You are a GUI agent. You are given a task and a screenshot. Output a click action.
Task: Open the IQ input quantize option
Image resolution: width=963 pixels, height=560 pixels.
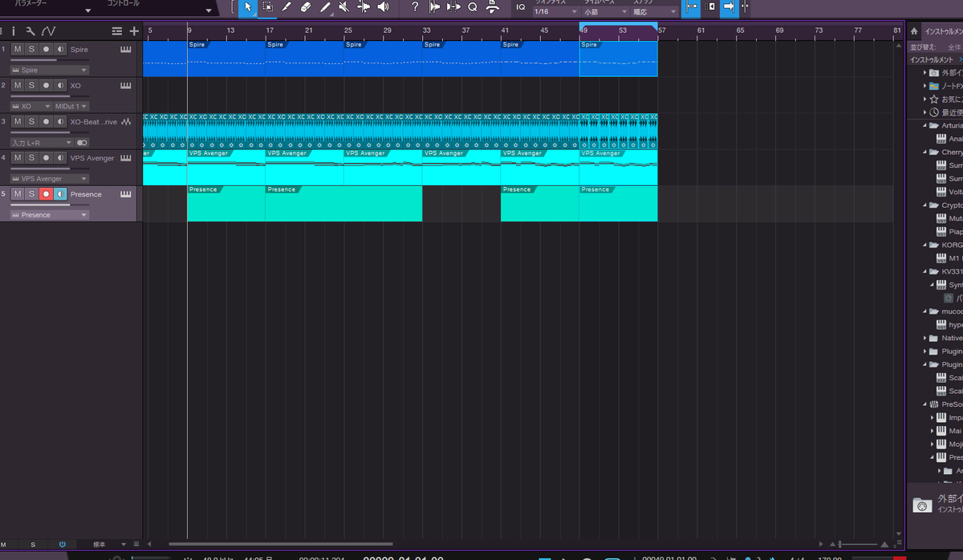[521, 7]
